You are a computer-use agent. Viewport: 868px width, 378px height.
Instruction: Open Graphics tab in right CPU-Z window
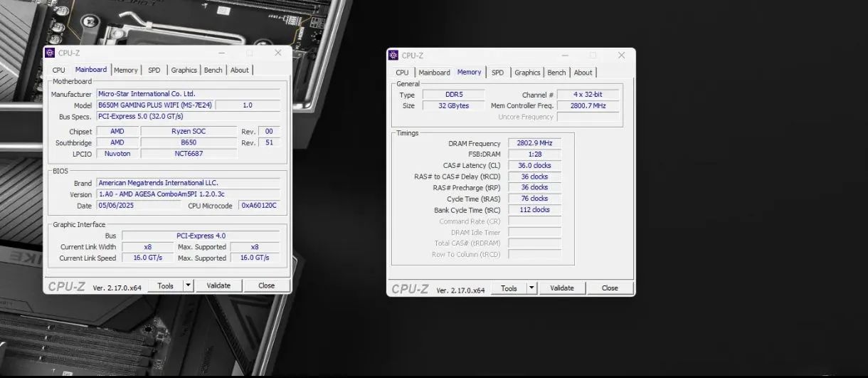point(527,72)
